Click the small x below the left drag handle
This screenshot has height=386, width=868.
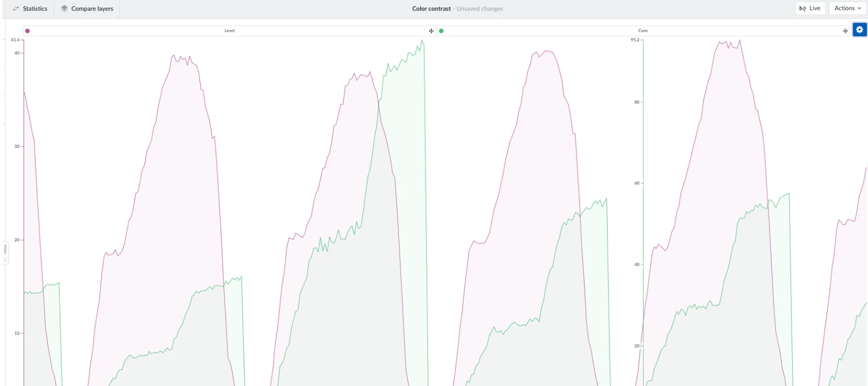(x=5, y=259)
